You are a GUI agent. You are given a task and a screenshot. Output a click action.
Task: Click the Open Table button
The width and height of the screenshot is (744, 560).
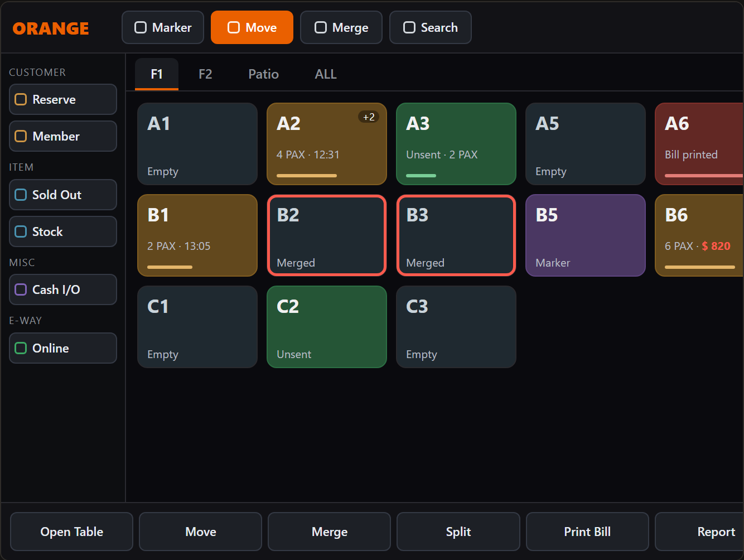71,532
